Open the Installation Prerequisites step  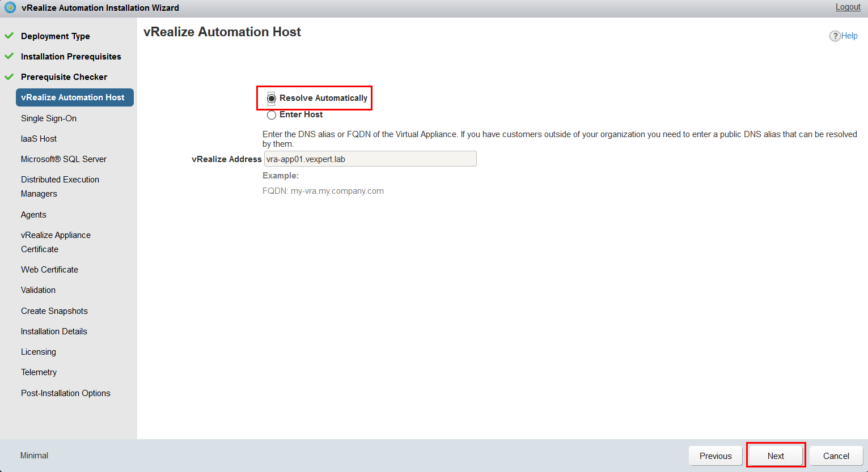71,57
